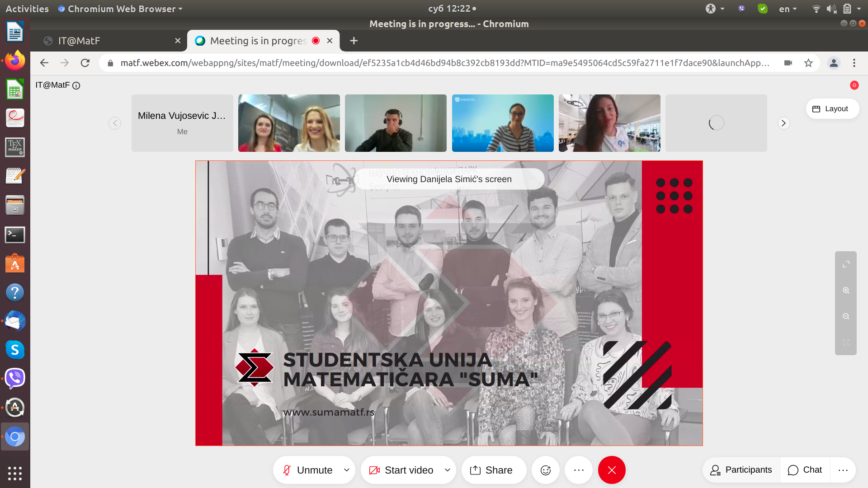Expand video options arrow beside Start video
Image resolution: width=868 pixels, height=488 pixels.
(x=448, y=470)
